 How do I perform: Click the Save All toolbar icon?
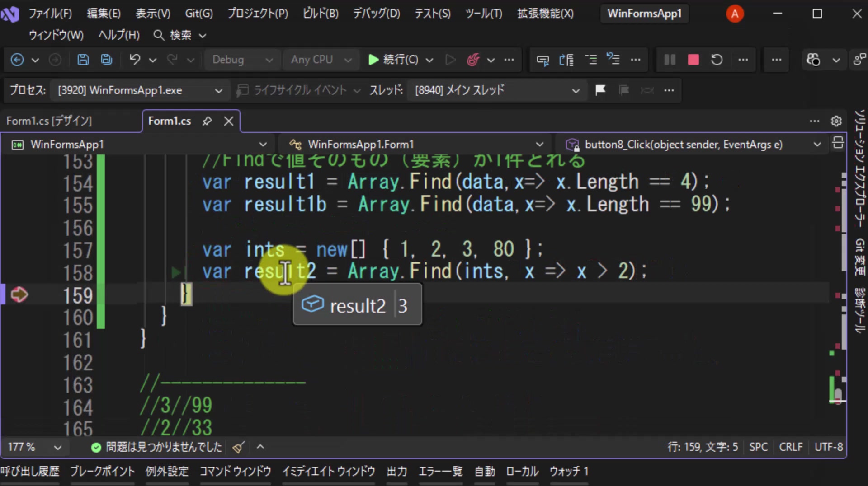click(x=106, y=60)
